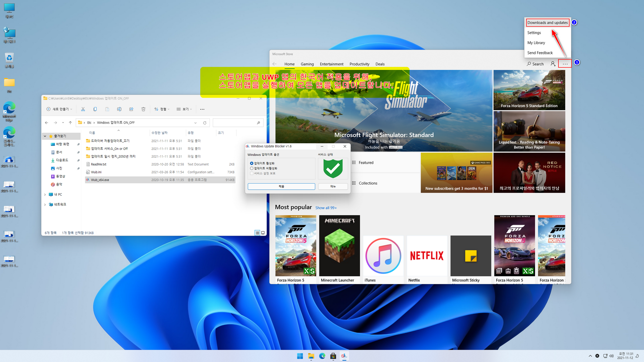Screen dimensions: 644x362
Task: Select the Etc folder on the desktop
Action: coord(9,85)
